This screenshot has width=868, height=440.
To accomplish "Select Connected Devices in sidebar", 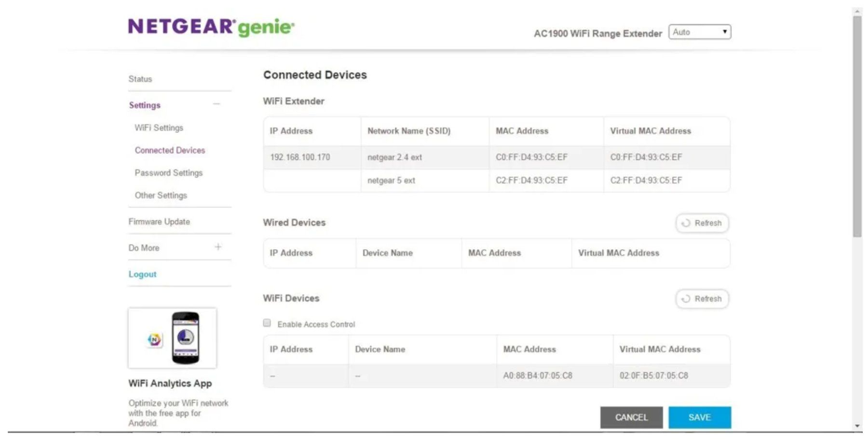I will [170, 150].
